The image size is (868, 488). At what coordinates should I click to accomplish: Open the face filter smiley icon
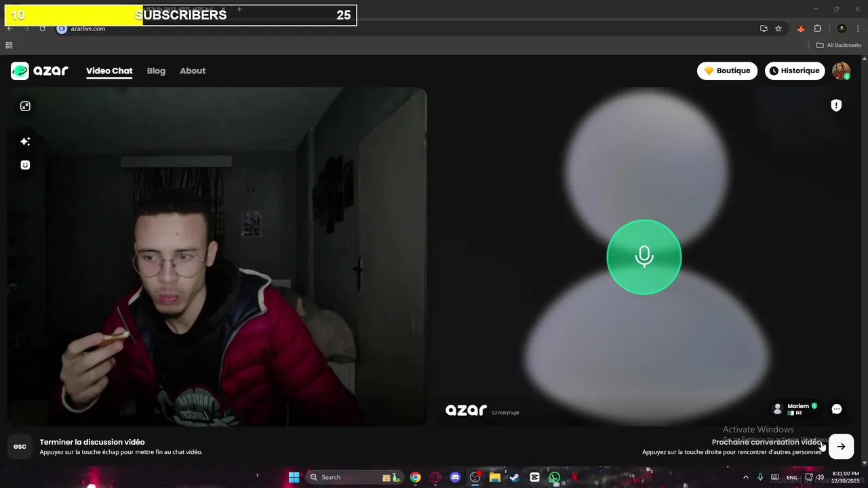(25, 165)
